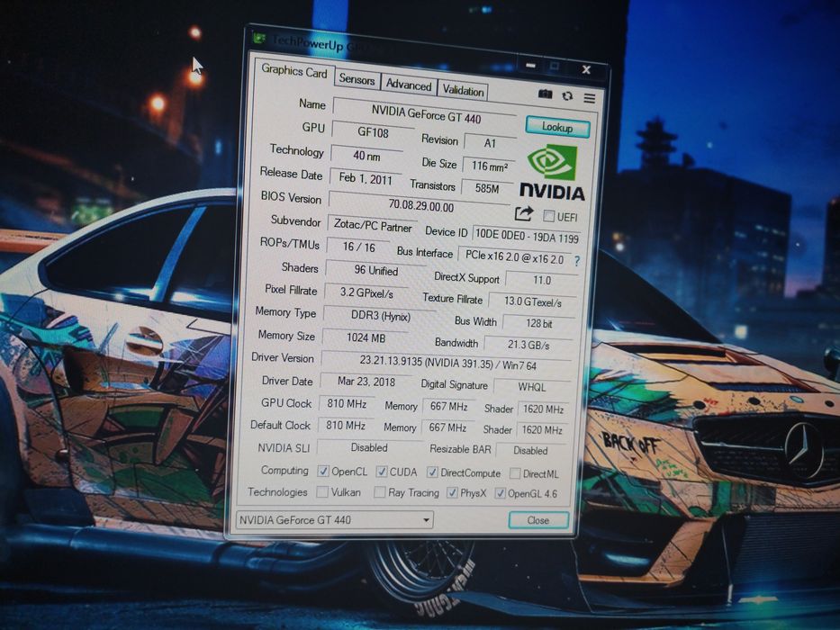Screen dimensions: 840x630
Task: Click the Driver Version 23.21.13.9135 field
Action: (x=447, y=363)
